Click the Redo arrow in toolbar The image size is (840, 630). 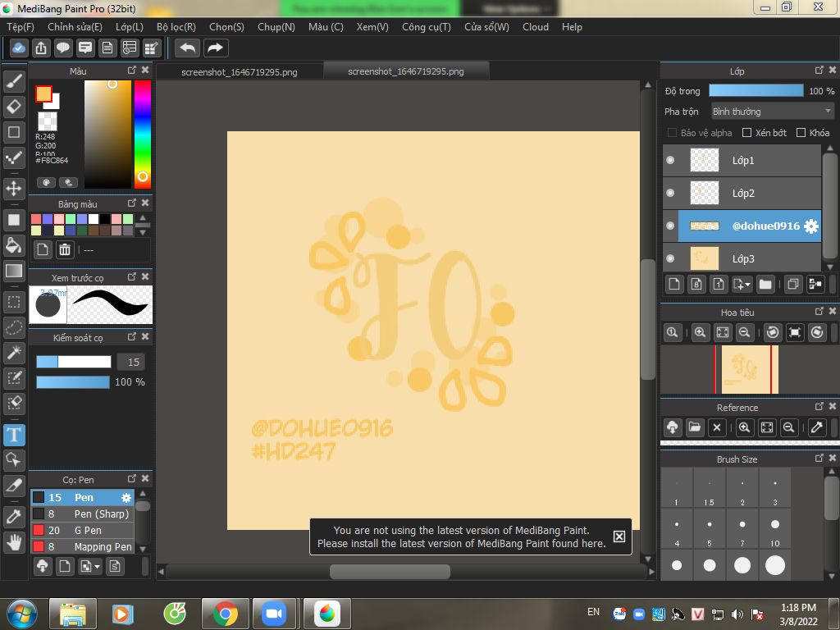216,48
